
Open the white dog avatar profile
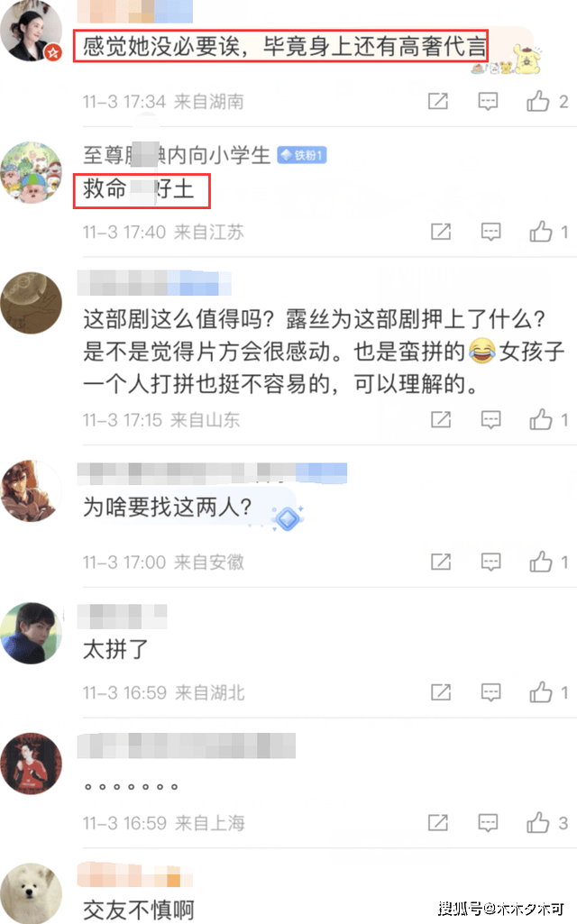click(32, 892)
